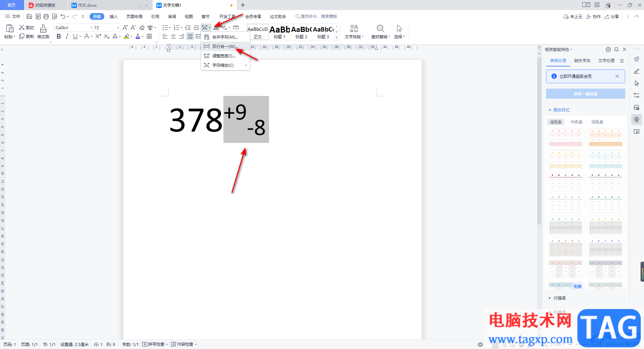
Task: Apply Superscript formatting
Action: [98, 36]
